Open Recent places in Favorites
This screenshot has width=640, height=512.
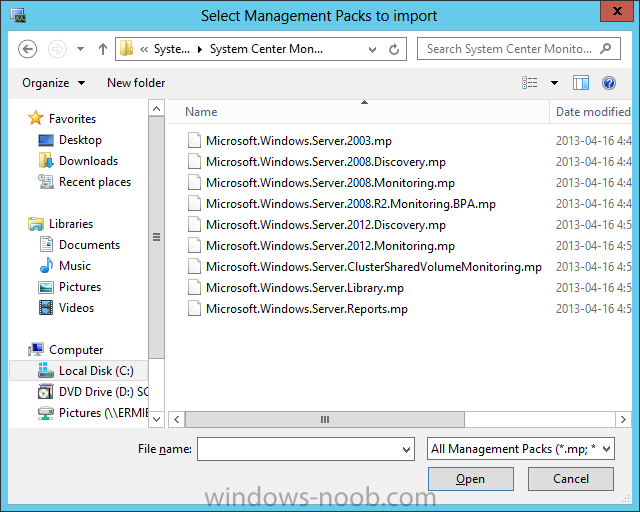click(x=95, y=182)
